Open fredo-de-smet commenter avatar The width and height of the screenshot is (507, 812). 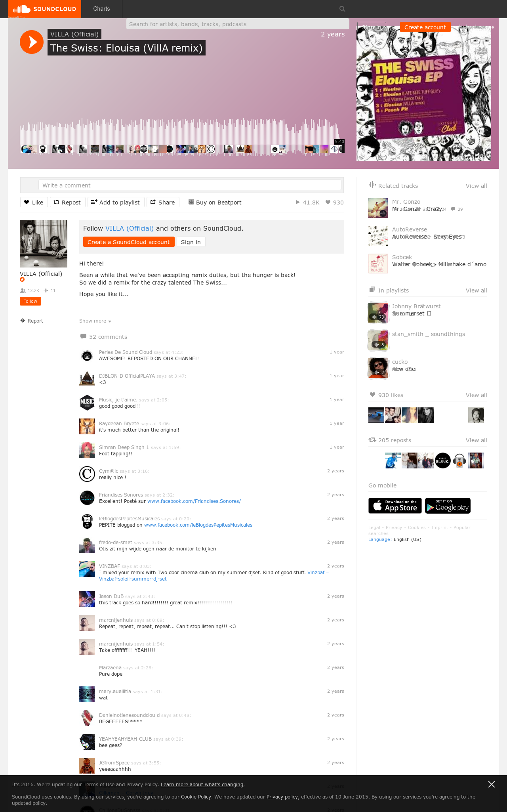(x=87, y=546)
